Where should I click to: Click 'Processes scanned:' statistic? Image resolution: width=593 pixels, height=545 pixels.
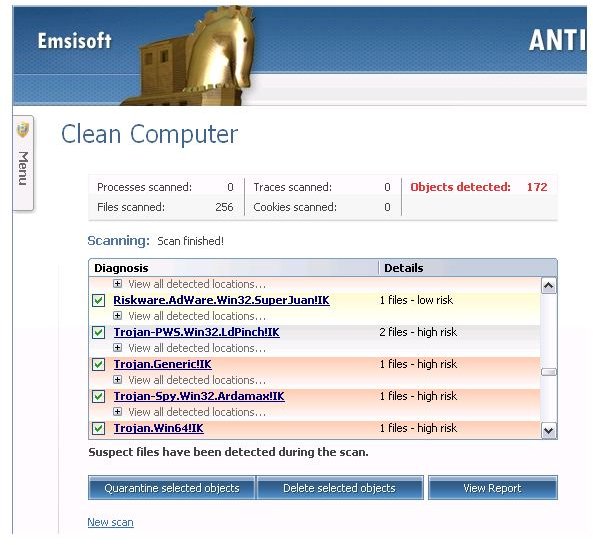(165, 187)
